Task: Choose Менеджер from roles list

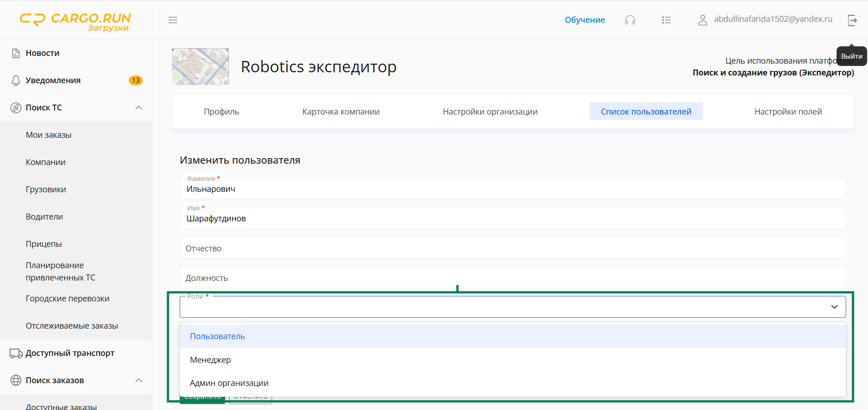Action: [211, 360]
